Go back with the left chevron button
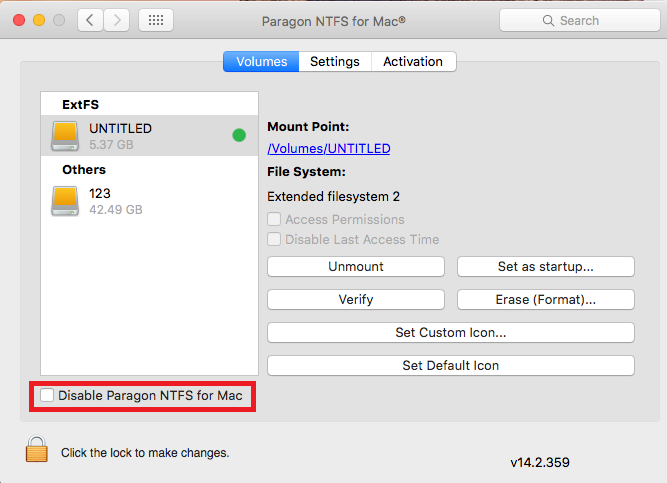Screen dimensions: 667x483 pyautogui.click(x=90, y=20)
